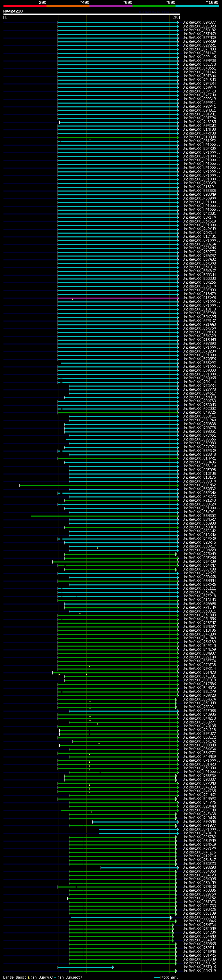Click the UniRef100_C0NV29 entry
222x980 pixels.
pos(199,550)
